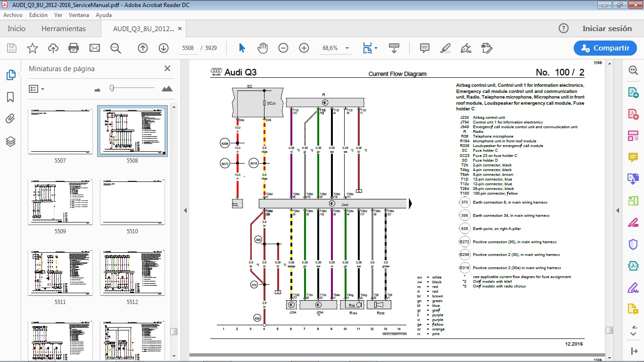
Task: Open Export PDF tool in right pane
Action: pyautogui.click(x=633, y=92)
